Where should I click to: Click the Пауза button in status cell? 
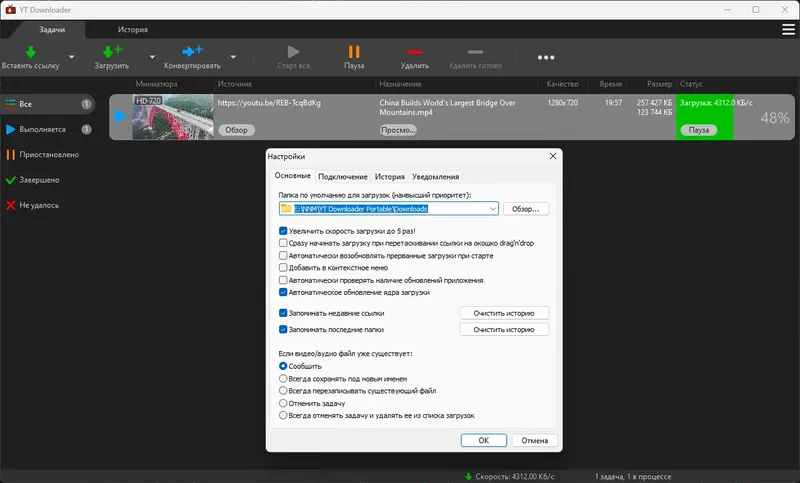pyautogui.click(x=699, y=130)
